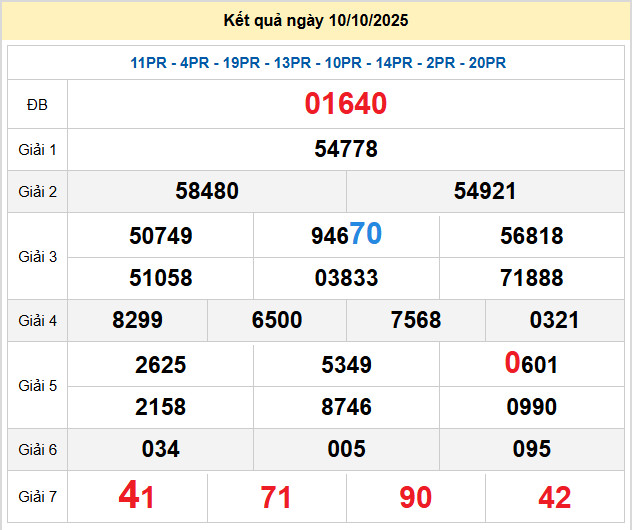Select the 20PR code in the header row
Image resolution: width=632 pixels, height=530 pixels.
487,63
